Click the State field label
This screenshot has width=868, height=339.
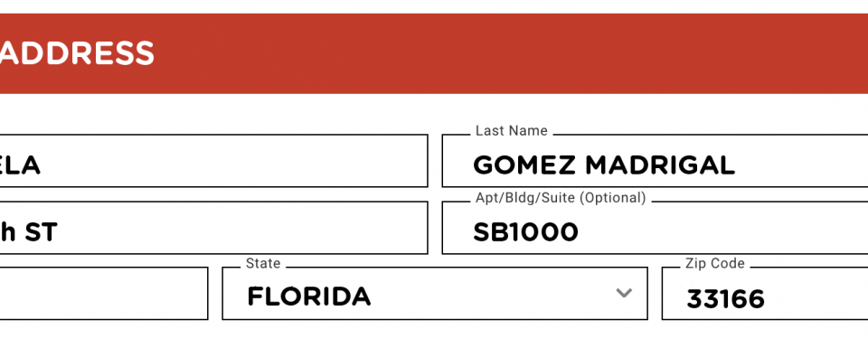point(263,263)
